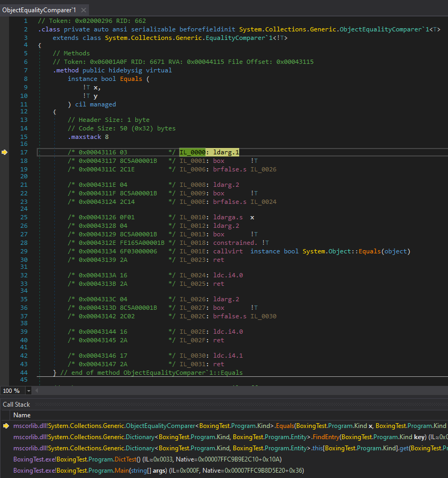This screenshot has height=478, width=448.
Task: Close the ObjectEqualityComparer`1 tab
Action: click(x=83, y=10)
